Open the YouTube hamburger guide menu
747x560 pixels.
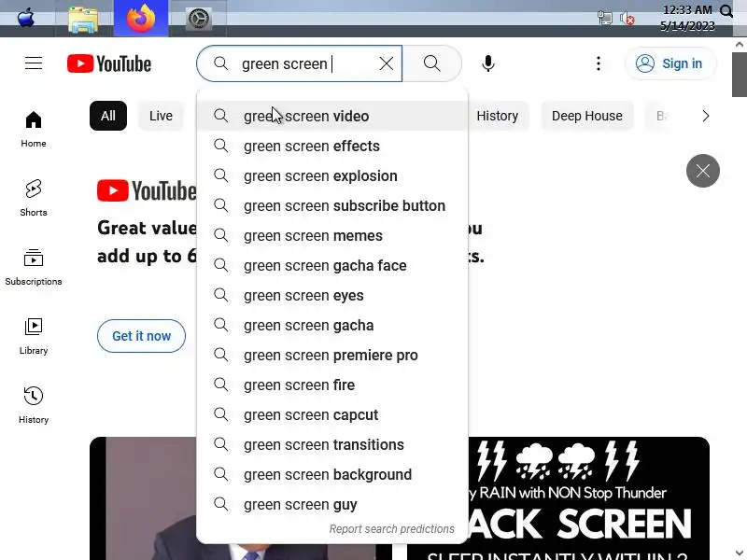(x=34, y=63)
